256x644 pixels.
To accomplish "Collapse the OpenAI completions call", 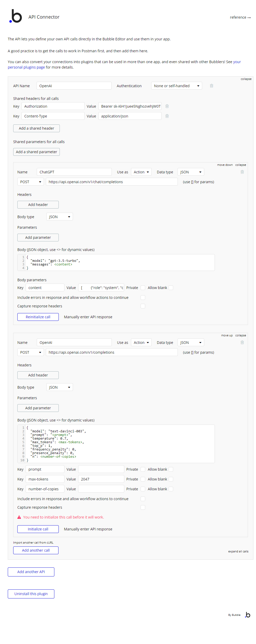I will point(240,335).
